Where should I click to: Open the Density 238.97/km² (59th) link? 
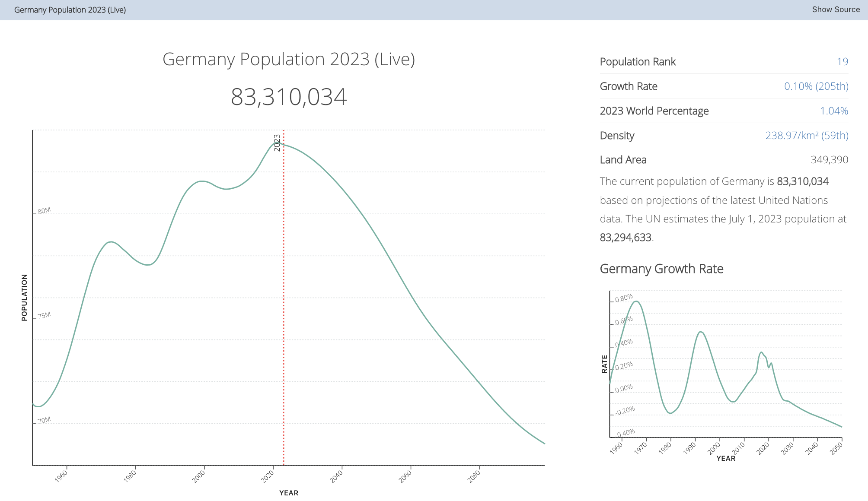point(806,136)
